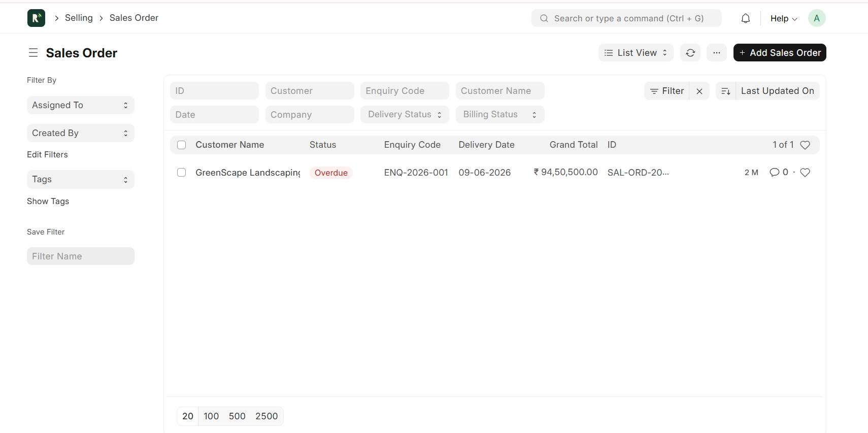Open the user avatar A menu
This screenshot has width=868, height=433.
tap(817, 18)
